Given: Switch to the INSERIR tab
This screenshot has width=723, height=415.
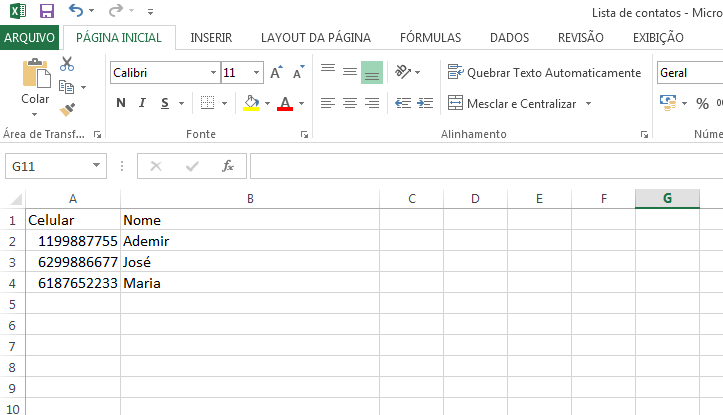Looking at the screenshot, I should (211, 38).
